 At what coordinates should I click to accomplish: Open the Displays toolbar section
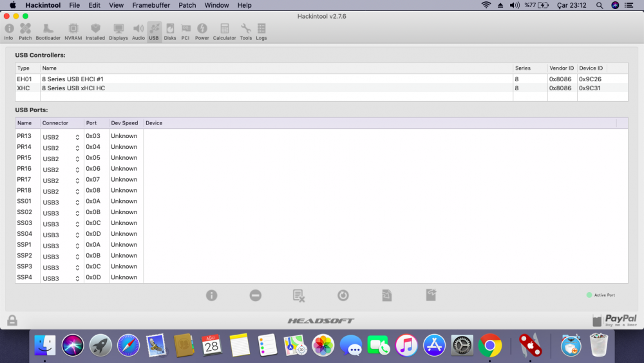pyautogui.click(x=118, y=32)
